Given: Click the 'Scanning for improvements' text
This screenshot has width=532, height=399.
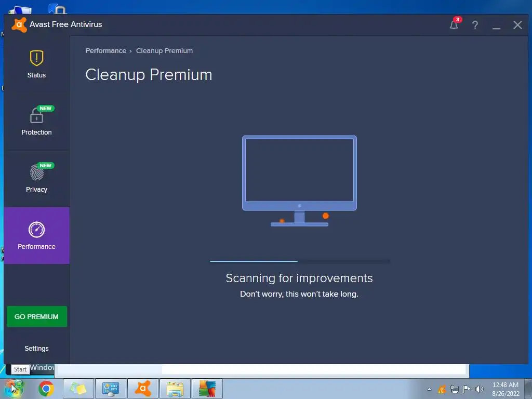Looking at the screenshot, I should tap(299, 278).
